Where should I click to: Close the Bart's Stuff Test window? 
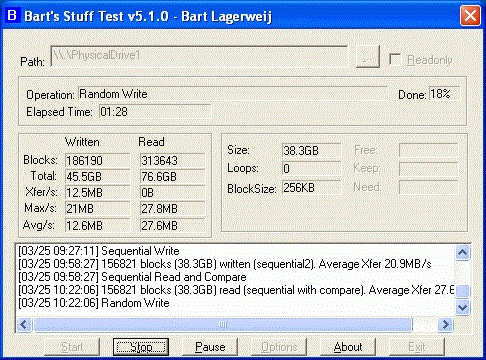coord(470,15)
